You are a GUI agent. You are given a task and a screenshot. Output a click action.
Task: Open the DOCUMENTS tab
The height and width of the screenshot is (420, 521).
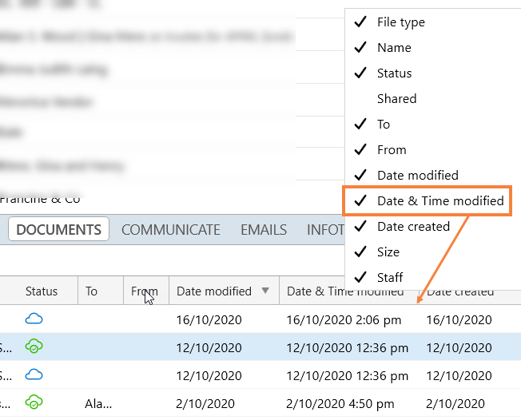pos(59,230)
